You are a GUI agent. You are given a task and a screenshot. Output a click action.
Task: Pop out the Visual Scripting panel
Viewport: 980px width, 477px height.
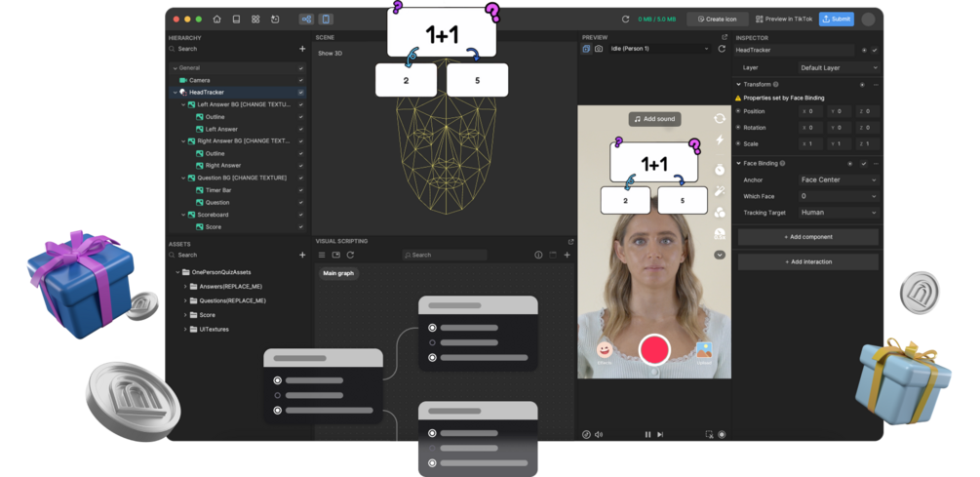570,241
